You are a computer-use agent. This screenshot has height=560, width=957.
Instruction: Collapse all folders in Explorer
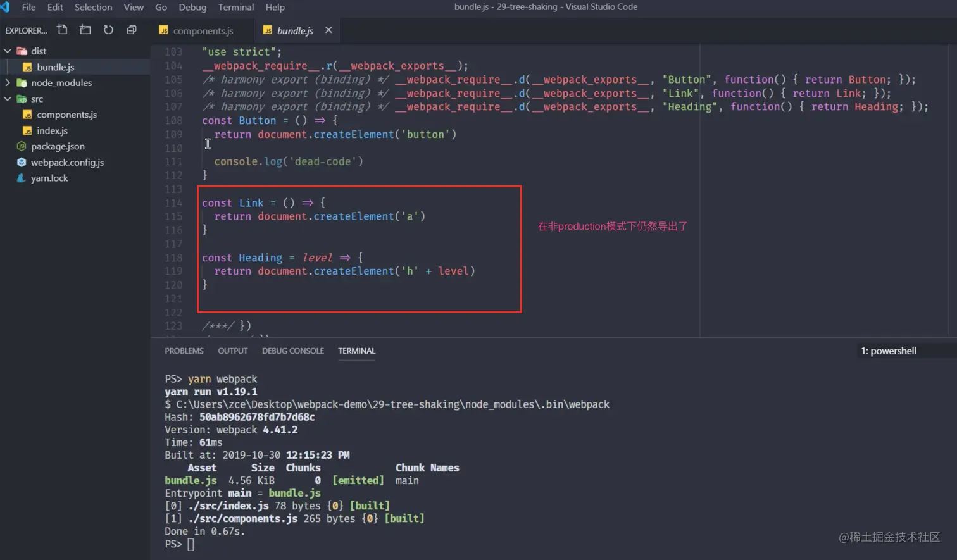[x=132, y=30]
